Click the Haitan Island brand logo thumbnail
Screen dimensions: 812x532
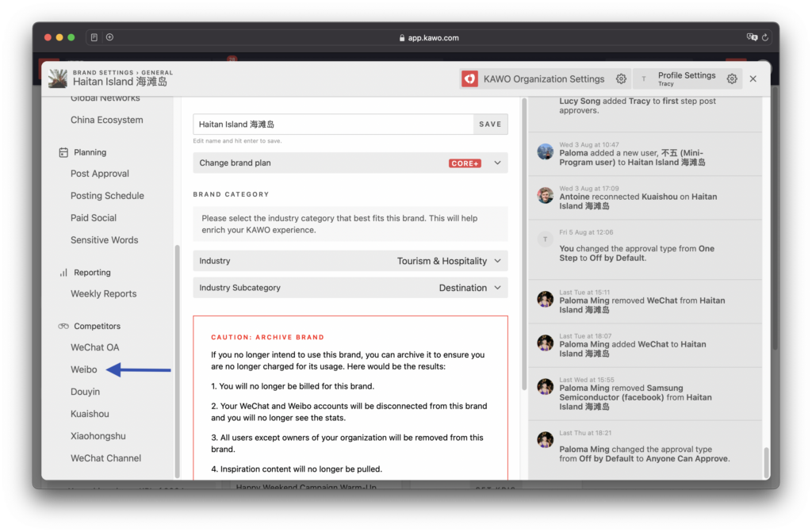click(57, 78)
